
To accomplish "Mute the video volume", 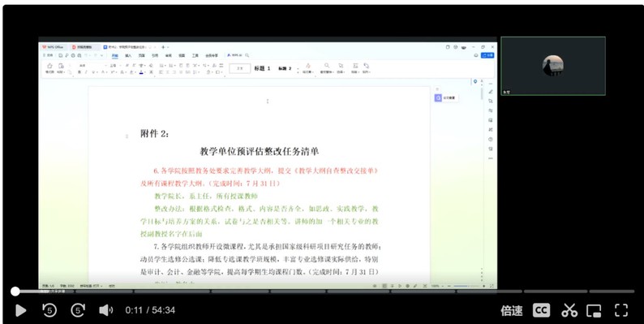I will click(106, 310).
